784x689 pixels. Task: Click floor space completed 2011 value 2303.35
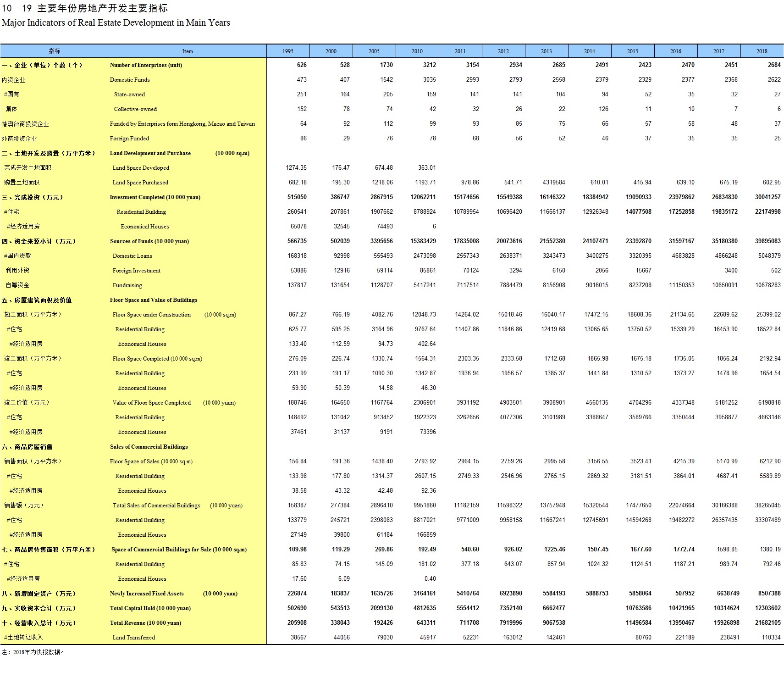tap(469, 359)
